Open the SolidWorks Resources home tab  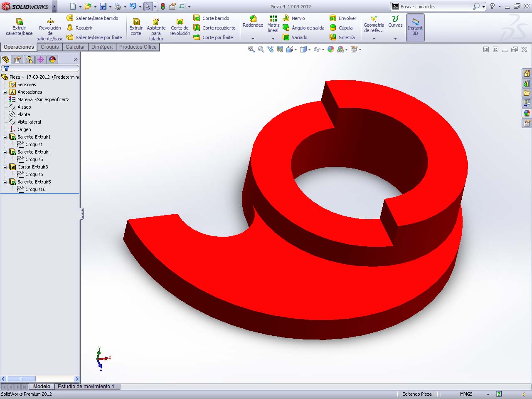coord(527,73)
